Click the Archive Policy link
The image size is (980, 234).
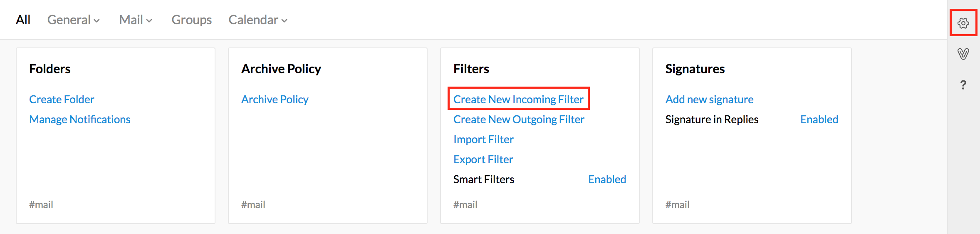tap(275, 100)
